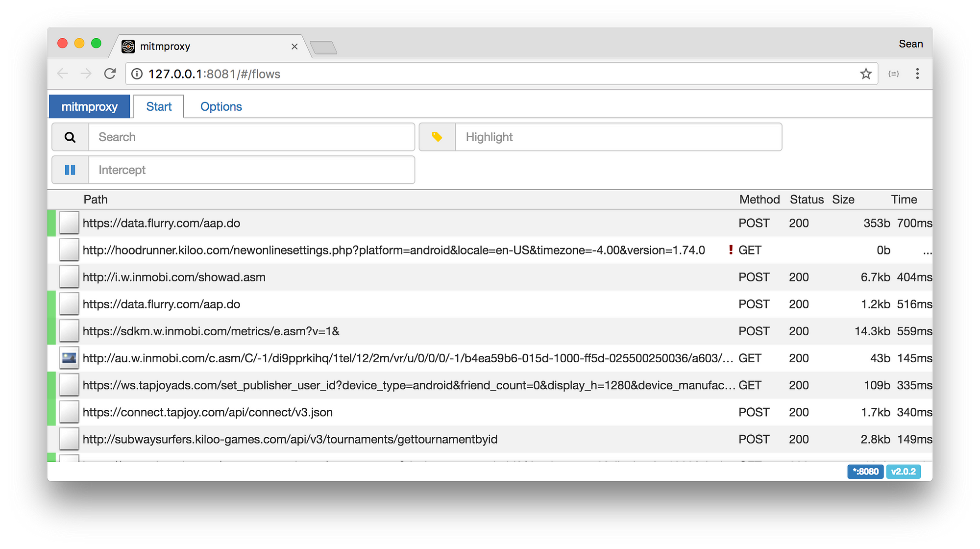This screenshot has width=980, height=549.
Task: Click the image icon of the au.w.inmobi.com row
Action: (69, 358)
